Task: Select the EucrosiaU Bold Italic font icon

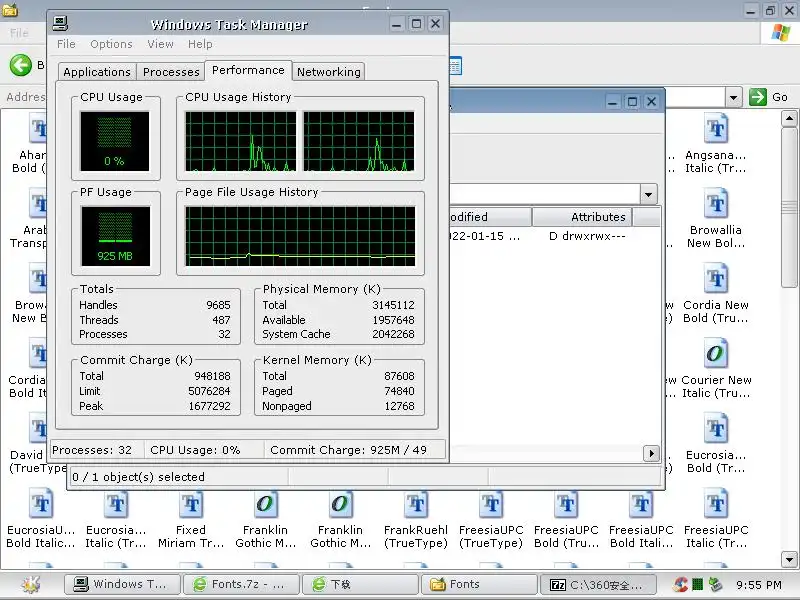Action: click(41, 503)
